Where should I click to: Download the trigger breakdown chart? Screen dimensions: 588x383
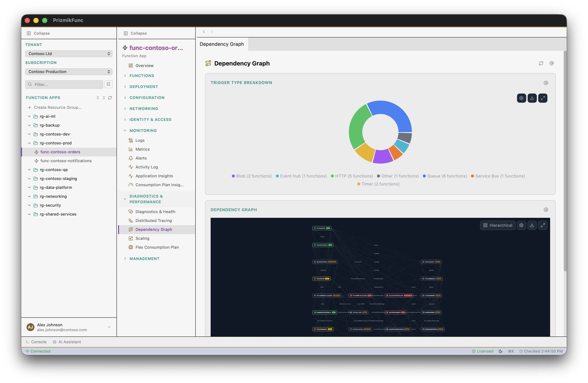tap(532, 98)
